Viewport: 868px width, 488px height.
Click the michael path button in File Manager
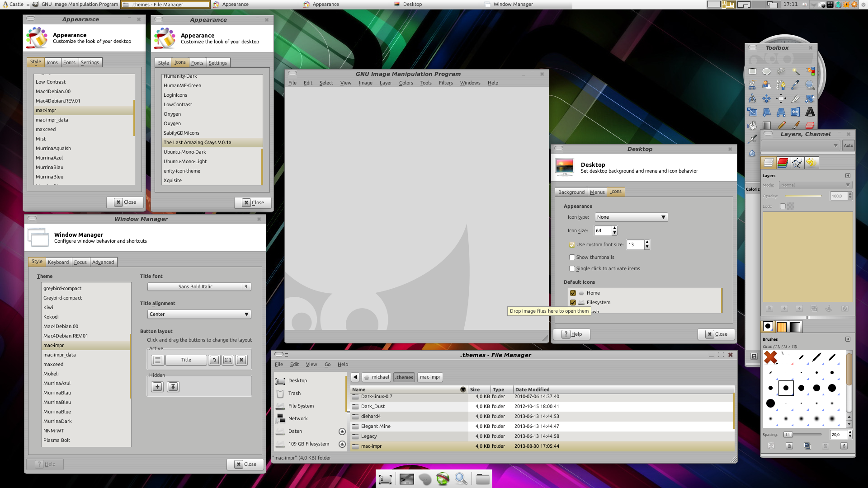point(376,377)
